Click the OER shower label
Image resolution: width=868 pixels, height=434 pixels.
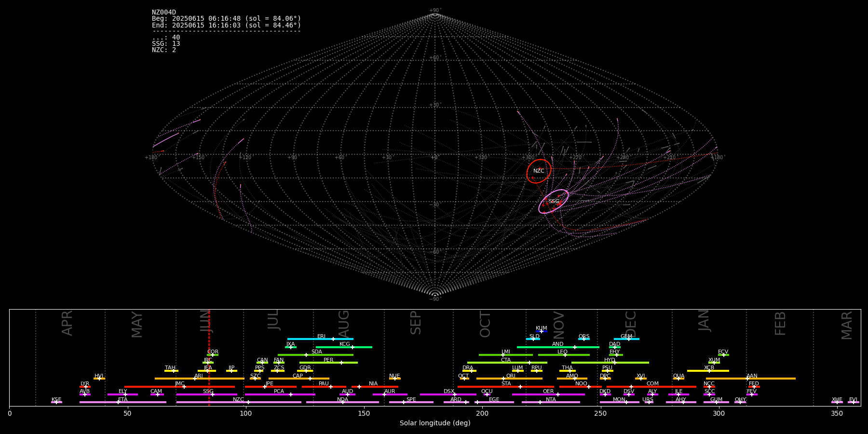point(548,392)
